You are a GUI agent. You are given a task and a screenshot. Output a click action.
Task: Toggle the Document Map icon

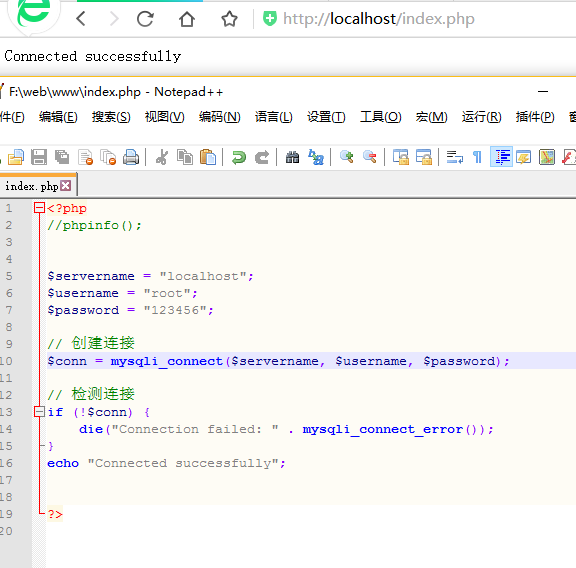click(x=547, y=157)
